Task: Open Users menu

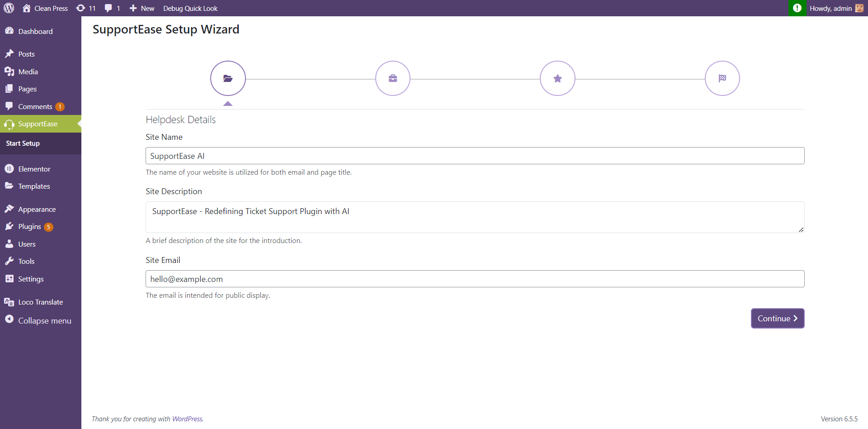Action: (x=41, y=244)
